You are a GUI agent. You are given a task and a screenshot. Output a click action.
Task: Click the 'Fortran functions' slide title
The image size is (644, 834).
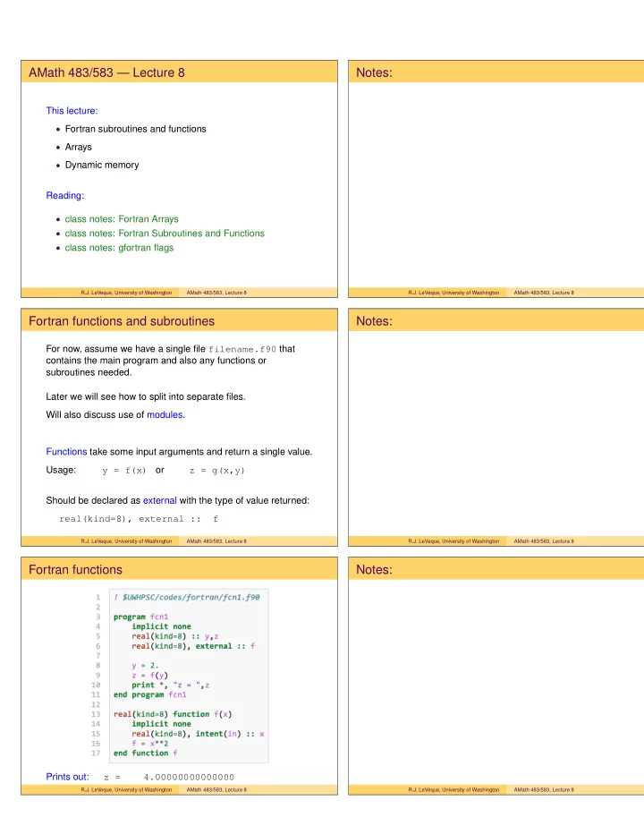point(75,570)
